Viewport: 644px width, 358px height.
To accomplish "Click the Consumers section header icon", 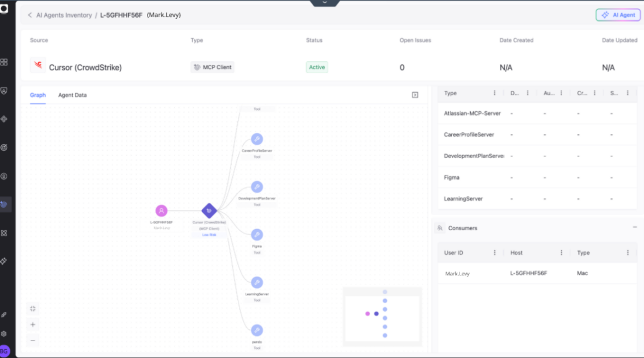I will (x=441, y=227).
